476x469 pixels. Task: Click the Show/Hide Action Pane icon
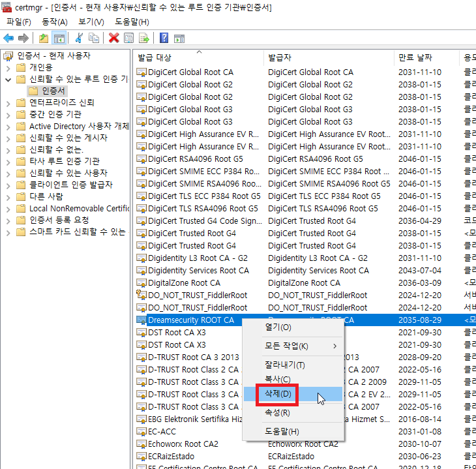179,38
